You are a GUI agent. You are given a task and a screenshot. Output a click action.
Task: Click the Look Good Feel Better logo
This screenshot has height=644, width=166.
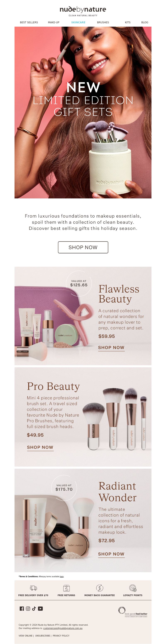[133, 612]
